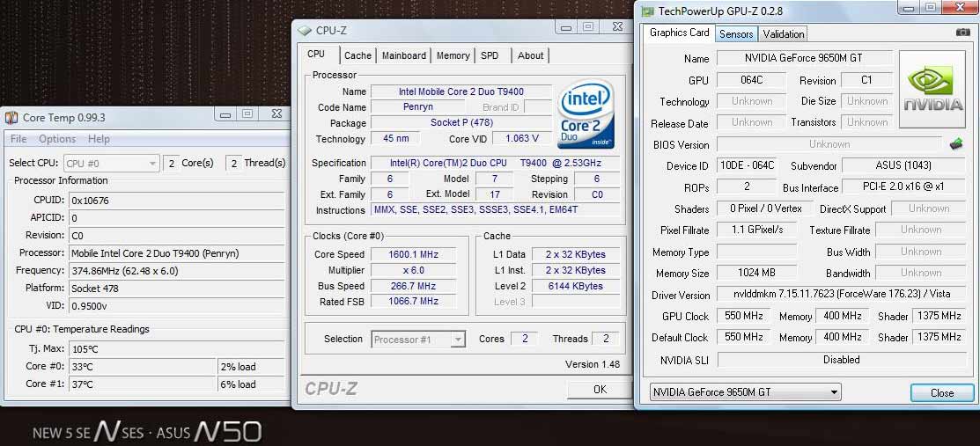Open the Select CPU dropdown in Core Temp
The image size is (980, 446).
click(112, 163)
